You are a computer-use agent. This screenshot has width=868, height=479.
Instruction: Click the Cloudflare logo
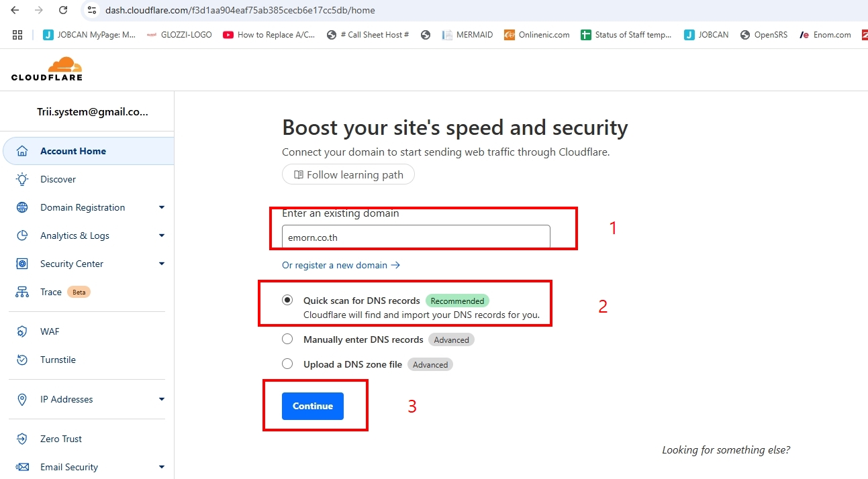(47, 68)
